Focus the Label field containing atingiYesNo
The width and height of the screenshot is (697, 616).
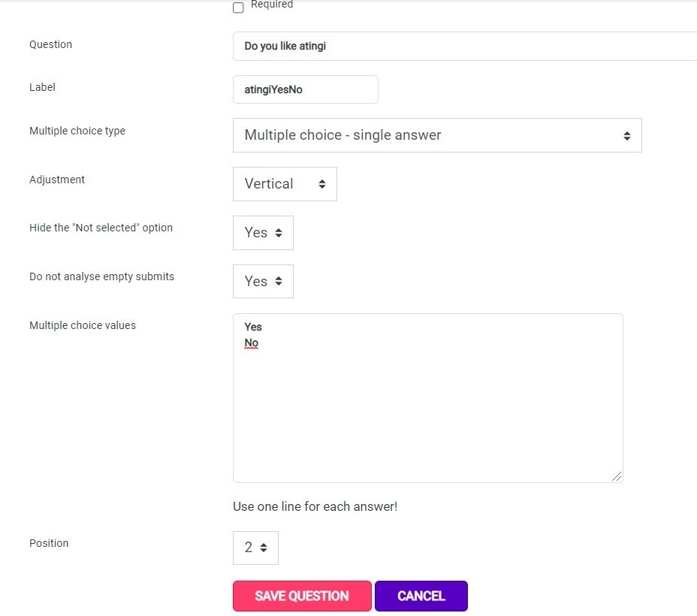(306, 89)
